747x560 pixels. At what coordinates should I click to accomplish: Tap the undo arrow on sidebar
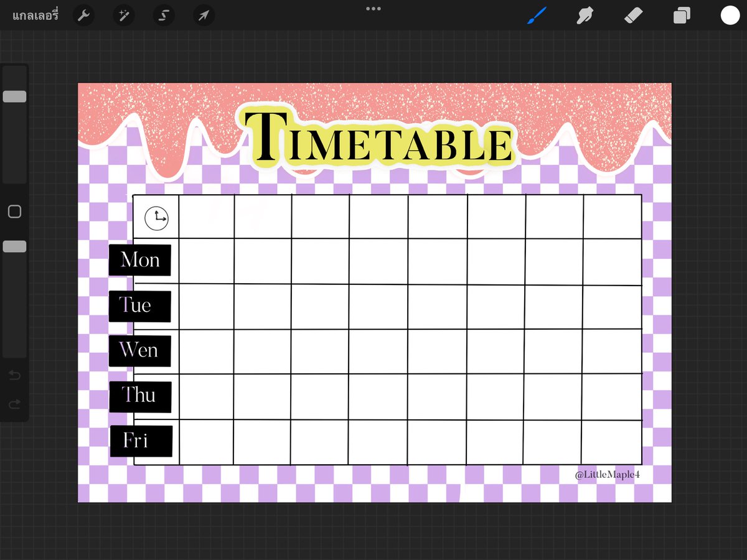tap(14, 375)
